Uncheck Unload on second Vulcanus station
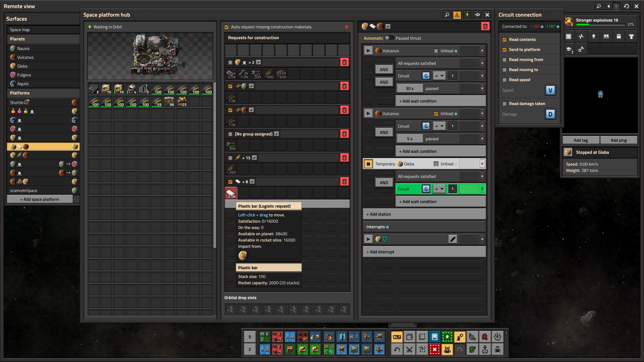This screenshot has width=644, height=362. pyautogui.click(x=436, y=114)
